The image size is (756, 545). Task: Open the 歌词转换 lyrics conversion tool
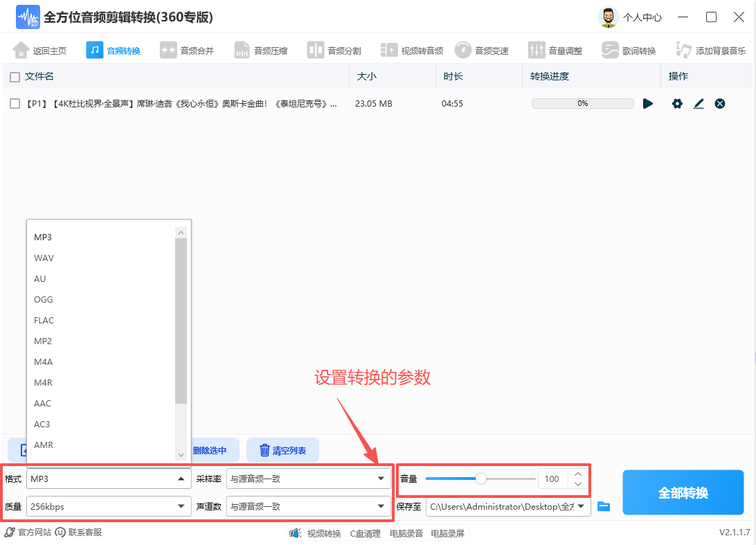629,49
